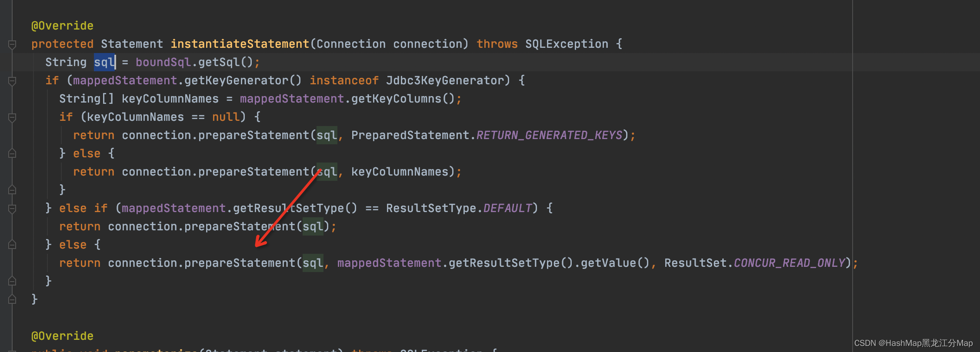
Task: Collapse fold on getKeyGenerator instanceof if-line
Action: click(12, 81)
